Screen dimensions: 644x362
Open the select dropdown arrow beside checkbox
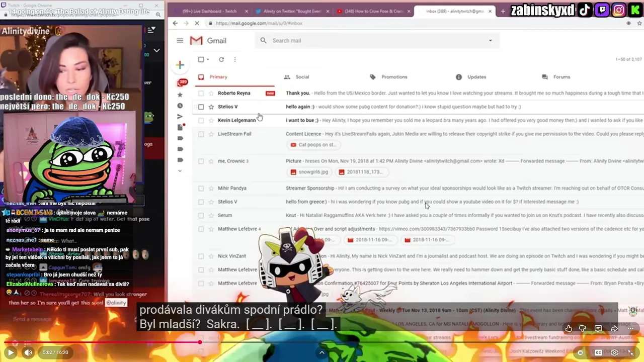(x=208, y=59)
